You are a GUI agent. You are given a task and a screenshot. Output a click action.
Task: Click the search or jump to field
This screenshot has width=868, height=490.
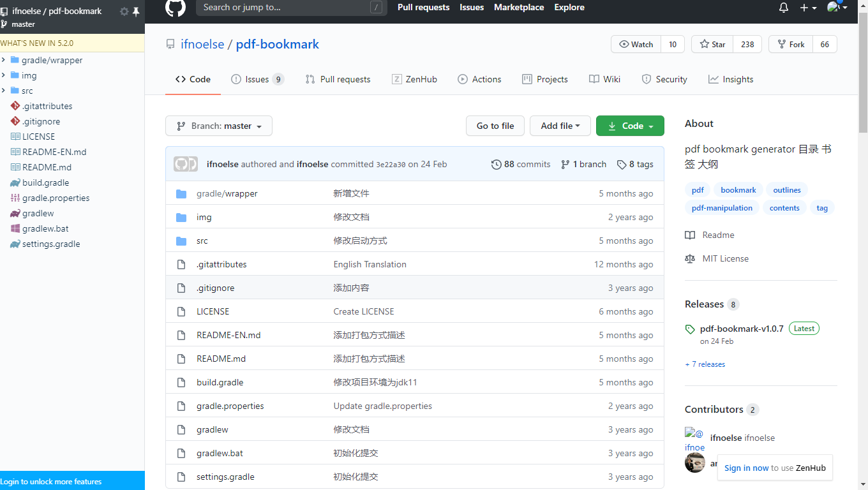pos(284,8)
